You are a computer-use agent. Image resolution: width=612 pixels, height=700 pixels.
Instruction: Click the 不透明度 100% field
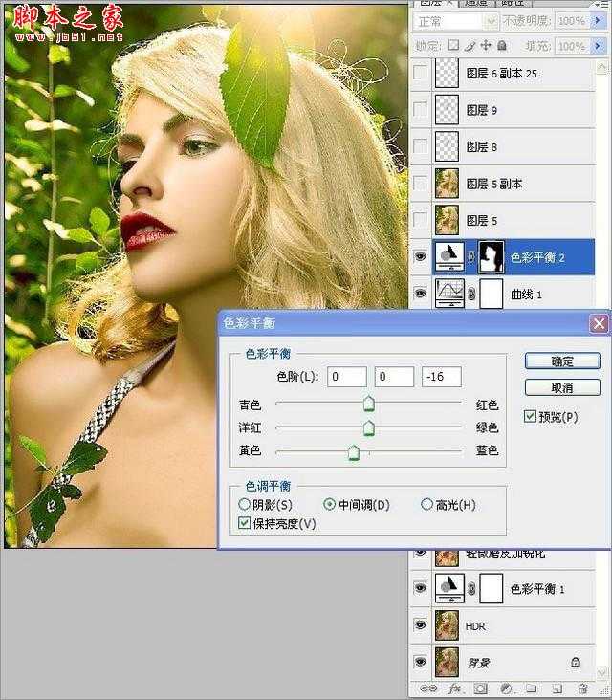572,20
